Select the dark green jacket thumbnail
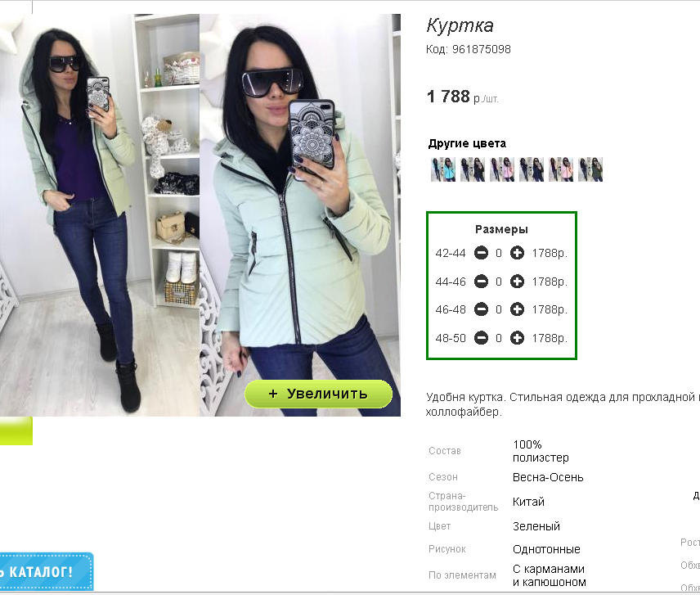 (590, 169)
